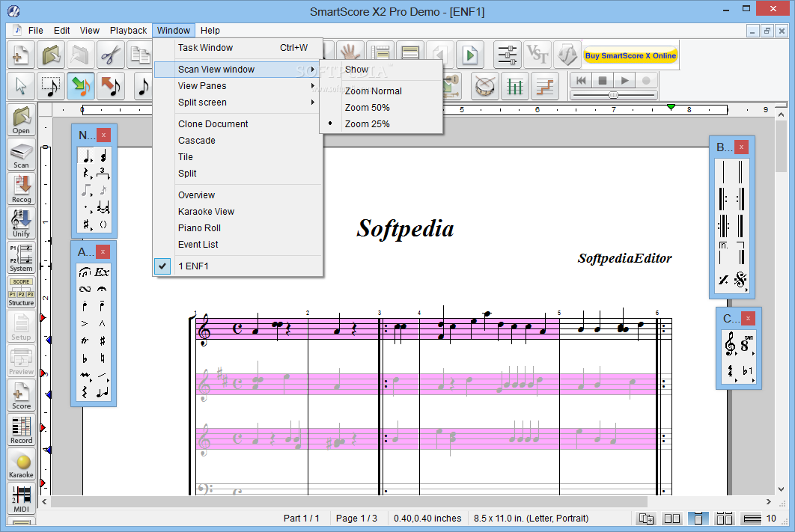Open the Help menu

(210, 31)
